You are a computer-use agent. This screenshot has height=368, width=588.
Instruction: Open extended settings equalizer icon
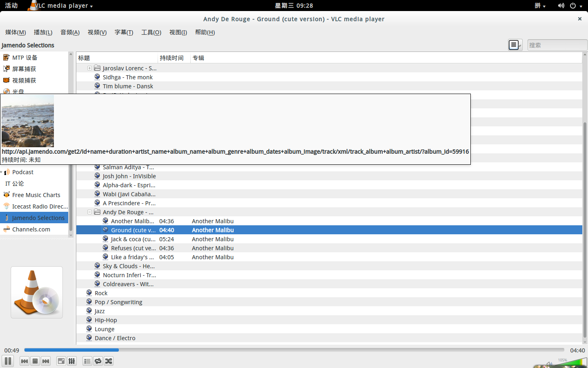pyautogui.click(x=72, y=361)
